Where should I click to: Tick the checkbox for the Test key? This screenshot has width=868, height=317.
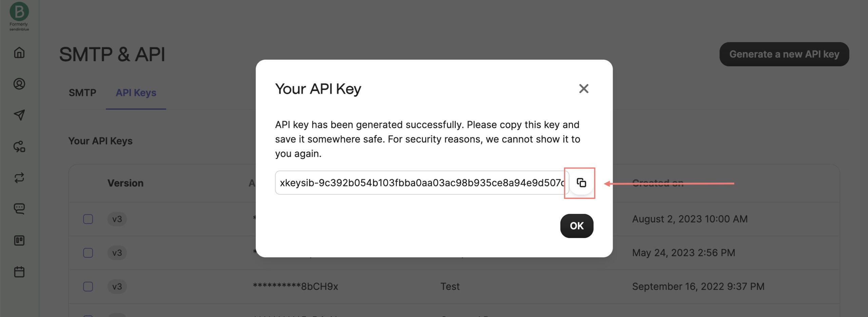click(88, 287)
